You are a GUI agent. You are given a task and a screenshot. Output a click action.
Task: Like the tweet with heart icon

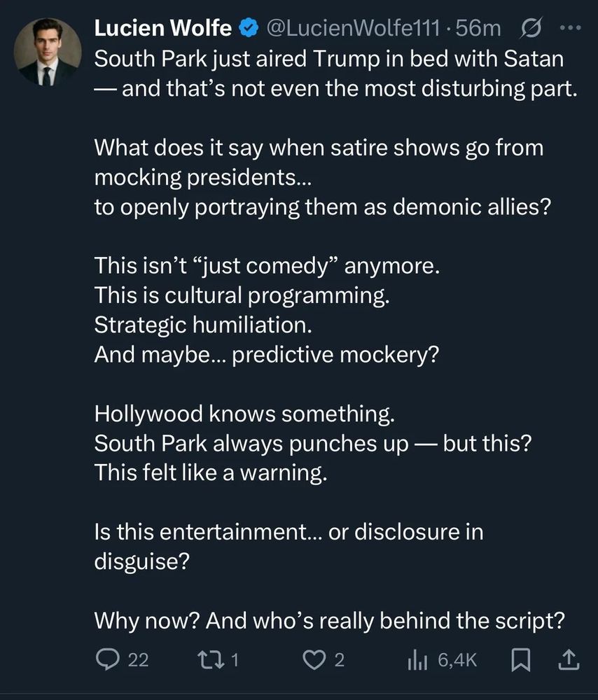pos(315,660)
